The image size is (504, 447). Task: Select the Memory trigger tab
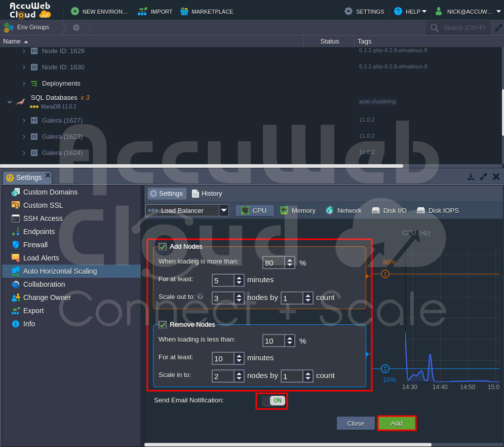pos(298,210)
